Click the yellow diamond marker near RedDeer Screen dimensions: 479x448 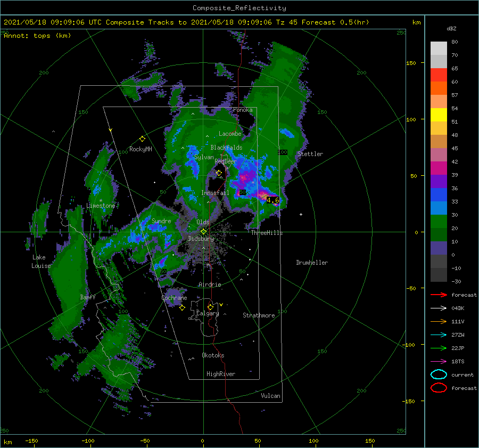pyautogui.click(x=219, y=173)
